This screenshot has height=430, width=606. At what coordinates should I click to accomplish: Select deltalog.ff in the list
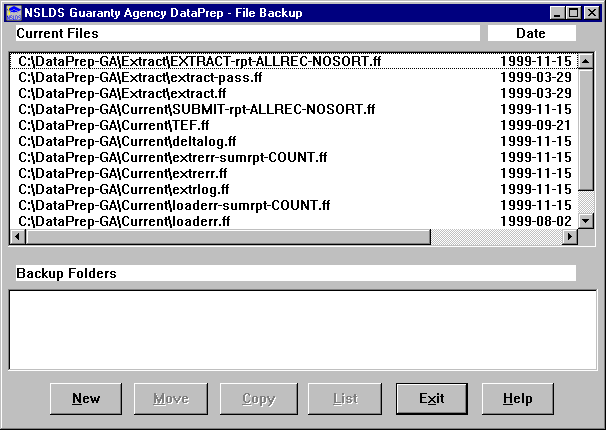pyautogui.click(x=128, y=141)
